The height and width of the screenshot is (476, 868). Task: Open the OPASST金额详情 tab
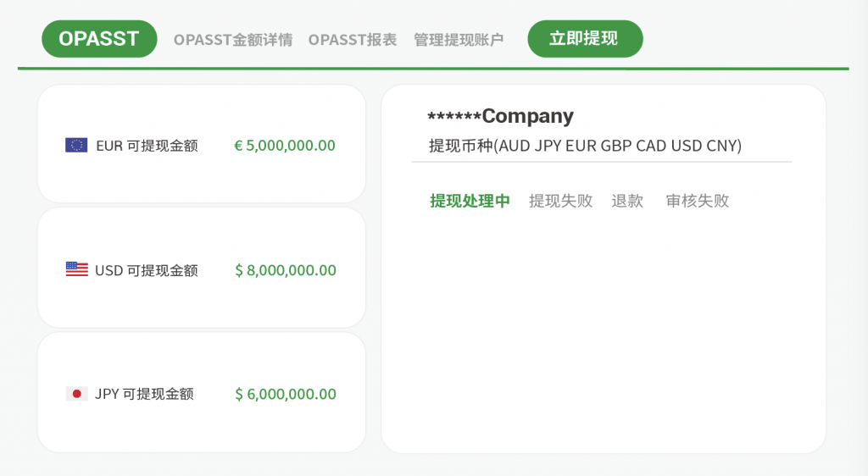pos(232,40)
